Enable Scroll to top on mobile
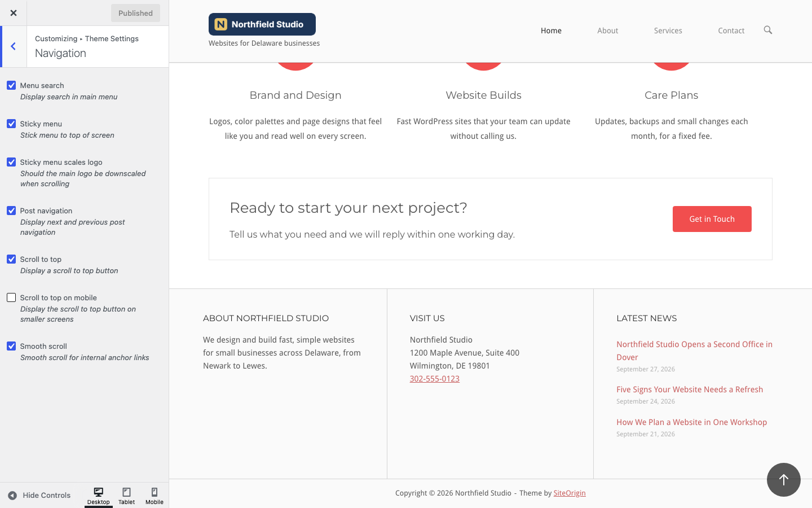Image resolution: width=812 pixels, height=508 pixels. coord(11,297)
